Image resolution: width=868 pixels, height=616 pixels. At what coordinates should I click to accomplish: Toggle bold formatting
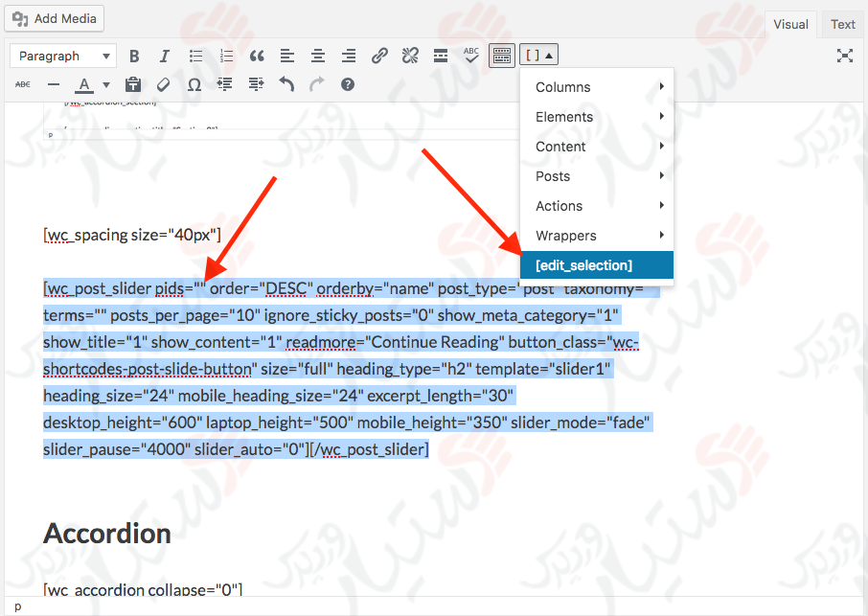pos(134,56)
